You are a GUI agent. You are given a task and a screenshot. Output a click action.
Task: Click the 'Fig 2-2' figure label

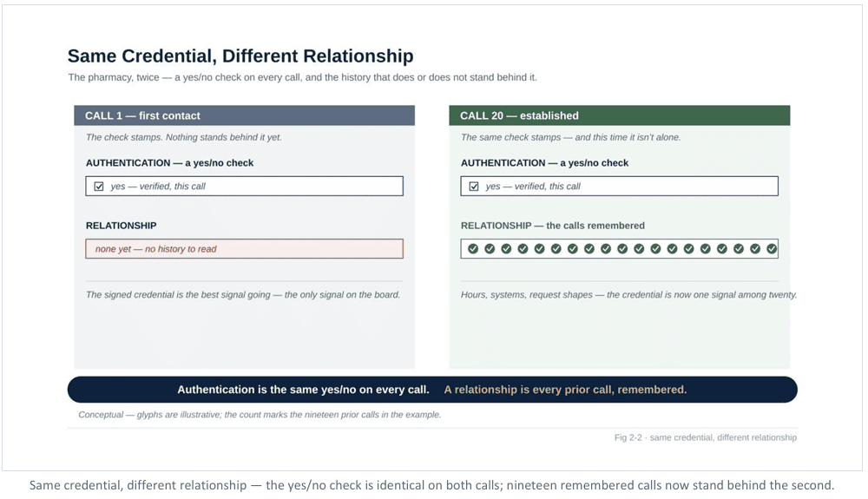[706, 437]
